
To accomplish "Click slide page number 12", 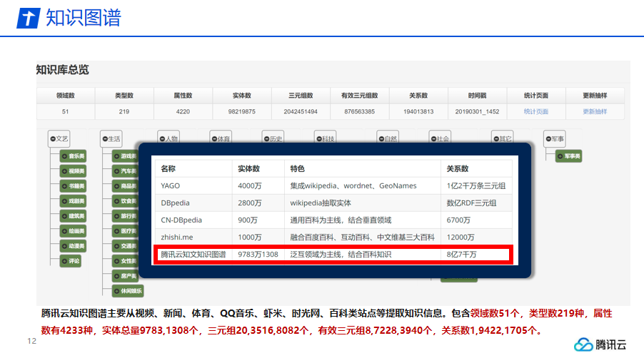I will pos(31,341).
